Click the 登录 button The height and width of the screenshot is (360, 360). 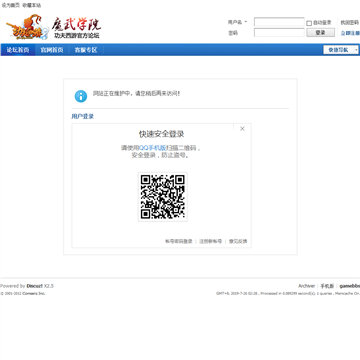[x=320, y=33]
